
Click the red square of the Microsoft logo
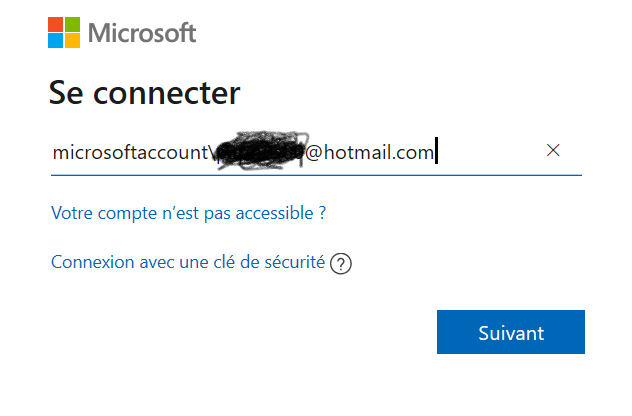coord(55,24)
